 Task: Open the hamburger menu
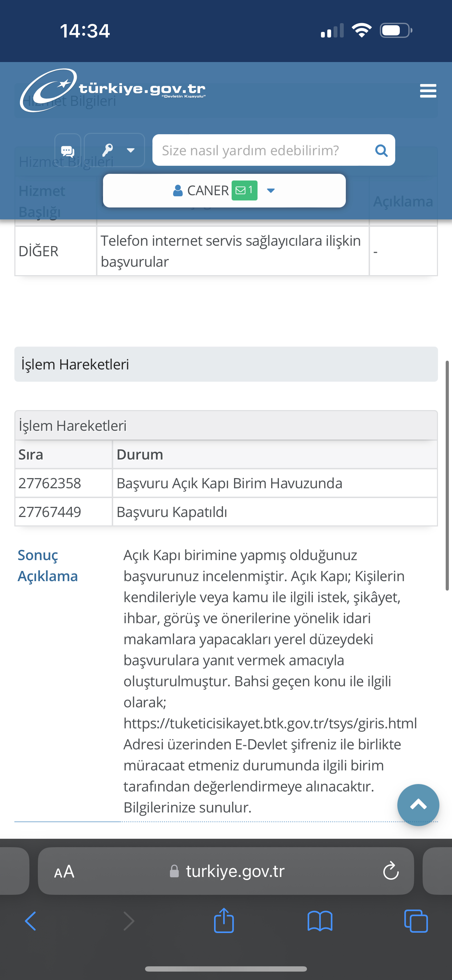point(428,91)
